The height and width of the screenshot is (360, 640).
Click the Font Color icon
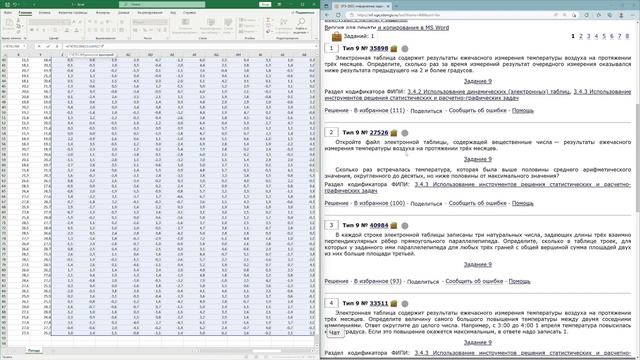tap(76, 30)
